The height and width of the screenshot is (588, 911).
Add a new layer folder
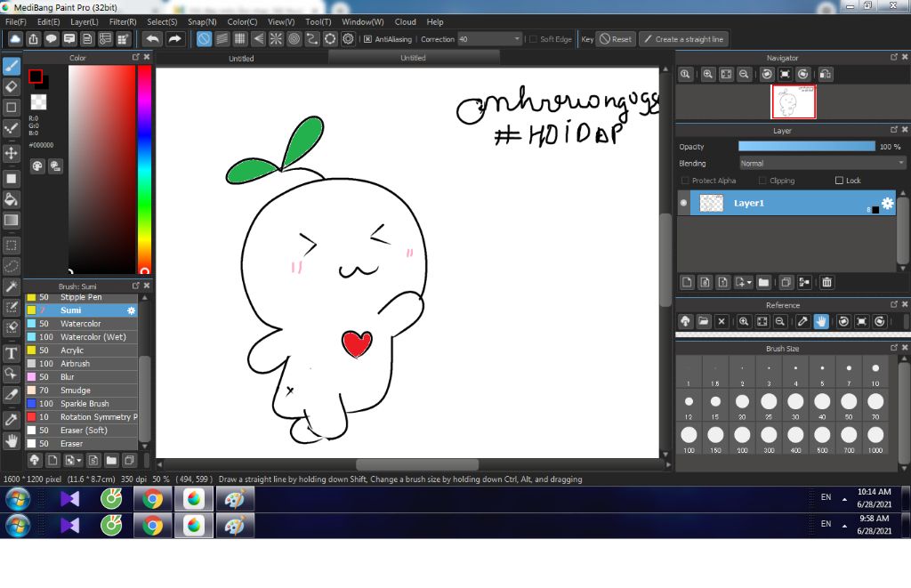click(763, 282)
